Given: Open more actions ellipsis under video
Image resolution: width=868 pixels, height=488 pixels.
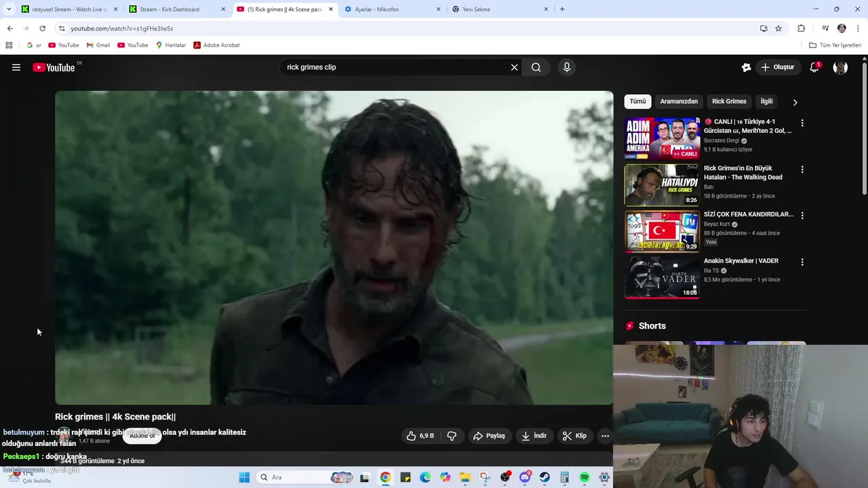Looking at the screenshot, I should 605,436.
